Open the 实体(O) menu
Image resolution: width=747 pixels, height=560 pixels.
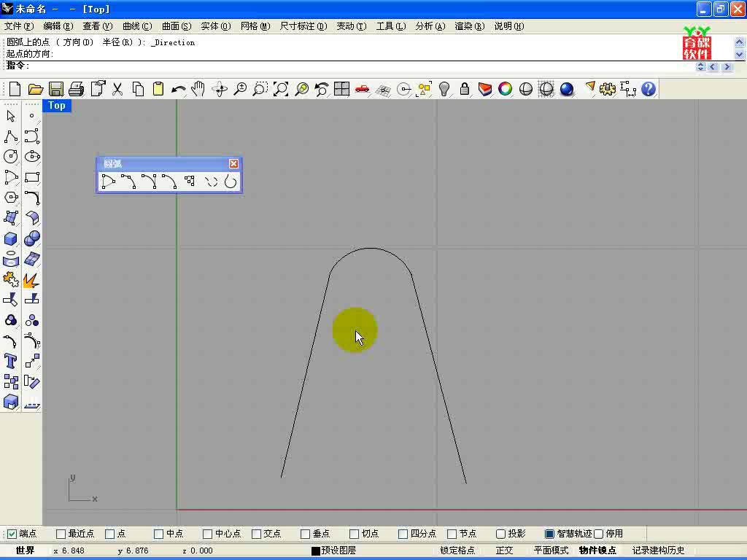pos(216,26)
